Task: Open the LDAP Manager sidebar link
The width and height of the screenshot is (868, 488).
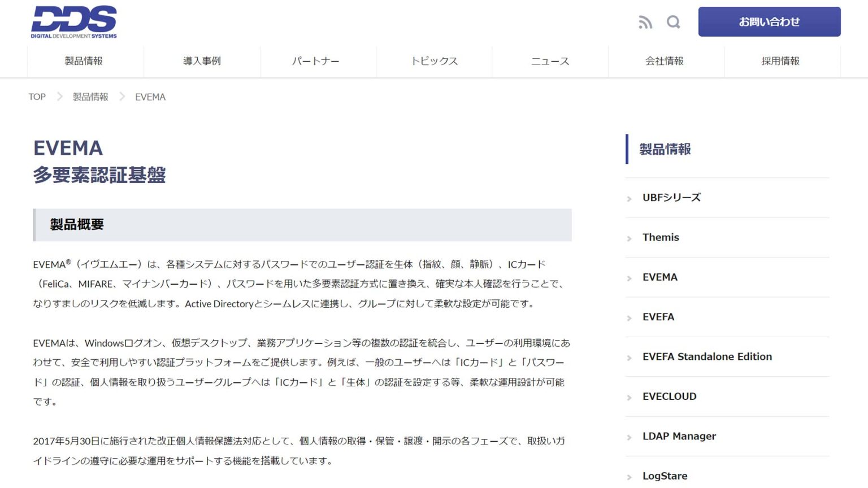Action: (x=679, y=436)
